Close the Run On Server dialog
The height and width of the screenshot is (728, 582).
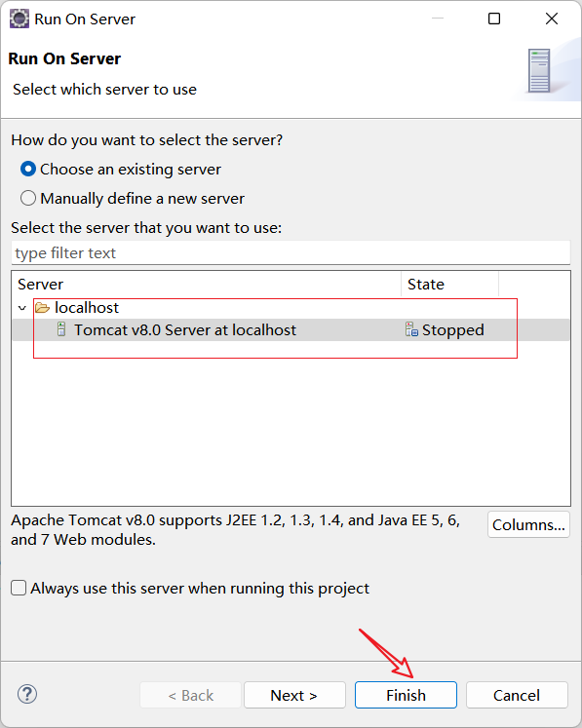click(x=552, y=19)
